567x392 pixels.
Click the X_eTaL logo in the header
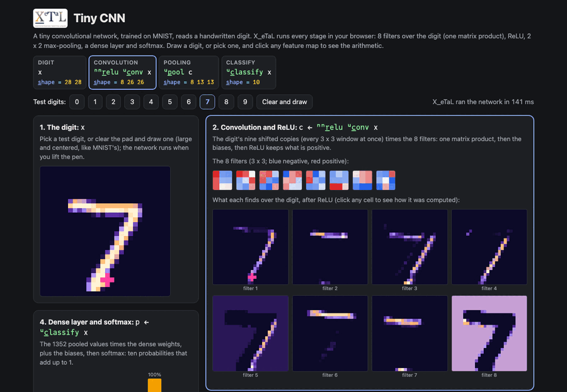click(x=50, y=18)
